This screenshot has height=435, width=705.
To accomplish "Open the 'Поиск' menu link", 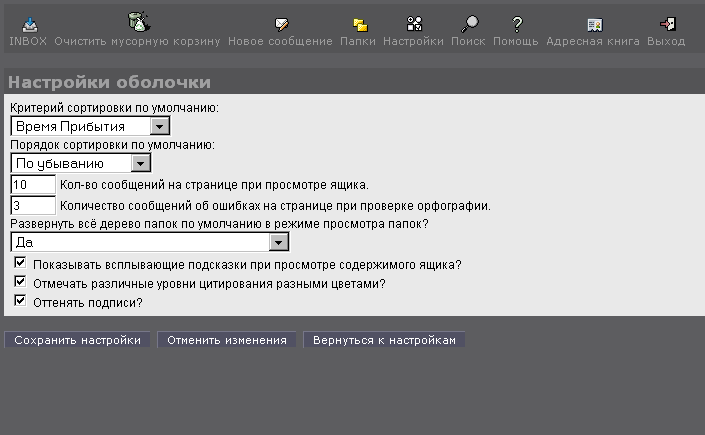I will point(468,41).
